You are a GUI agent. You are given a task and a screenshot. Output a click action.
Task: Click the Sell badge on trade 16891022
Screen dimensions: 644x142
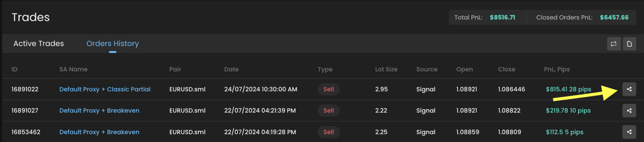coord(328,89)
